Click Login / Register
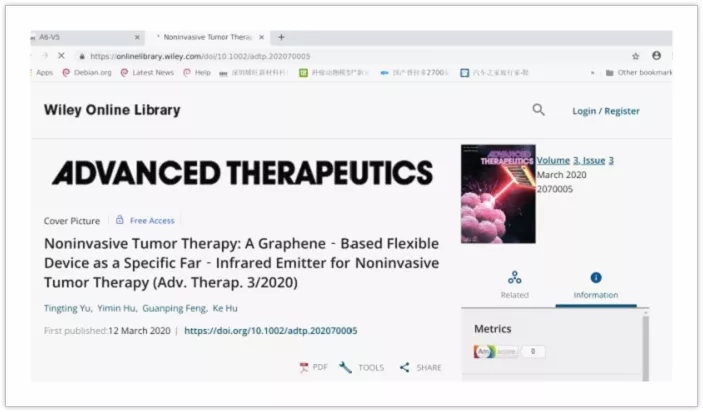Screen dimensions: 703x412 (x=606, y=111)
